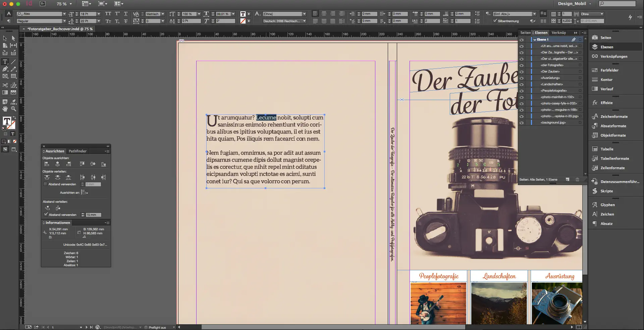Screen dimensions: 644x330
Task: Toggle visibility of the Landschaften layer item
Action: 522,84
